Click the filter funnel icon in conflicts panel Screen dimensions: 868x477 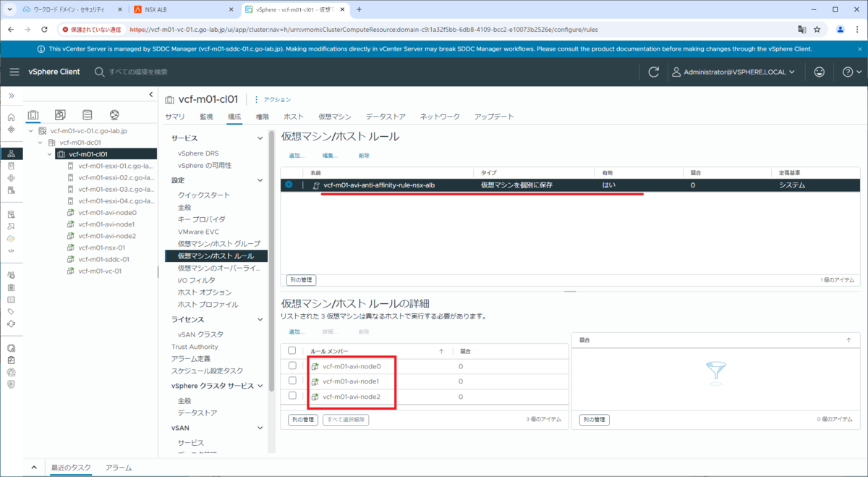click(x=715, y=372)
